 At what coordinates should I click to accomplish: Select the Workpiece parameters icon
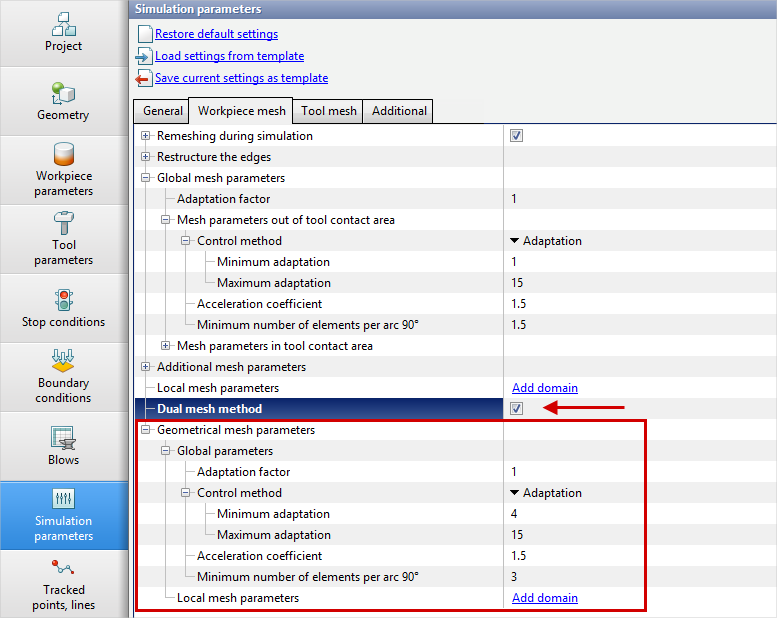(64, 170)
